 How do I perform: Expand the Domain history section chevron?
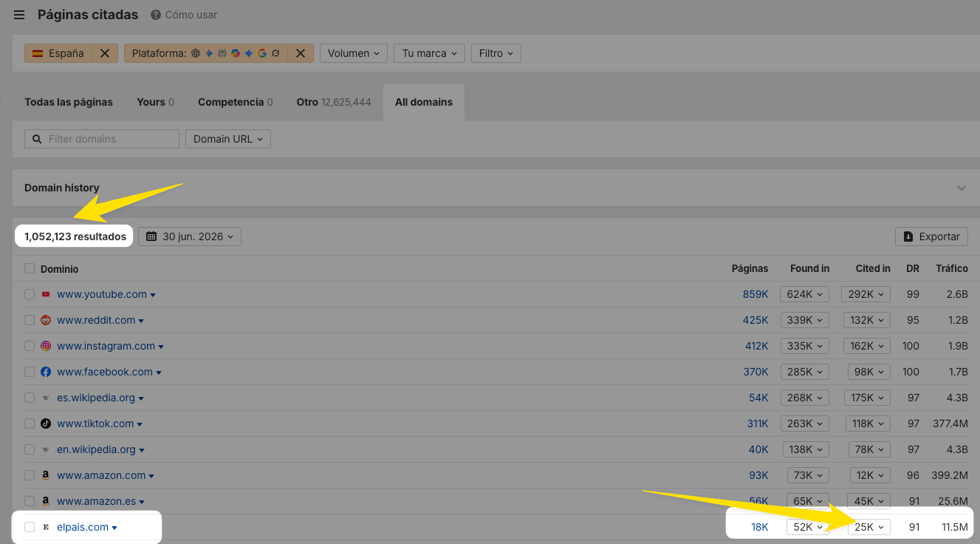(x=961, y=188)
